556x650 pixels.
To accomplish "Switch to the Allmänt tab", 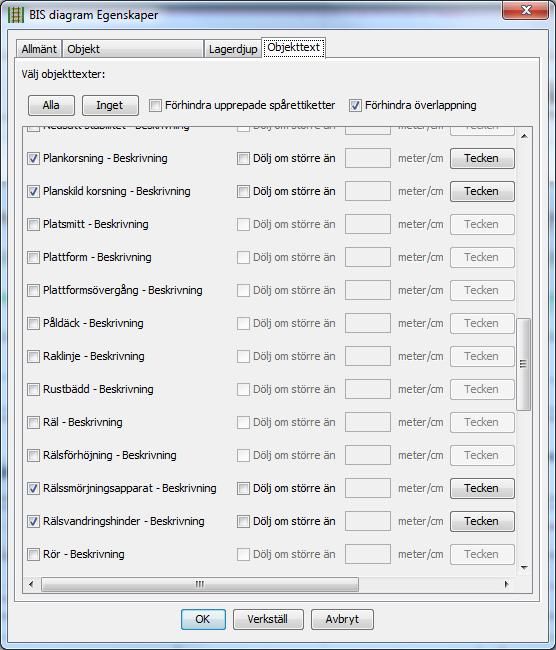I will [39, 49].
